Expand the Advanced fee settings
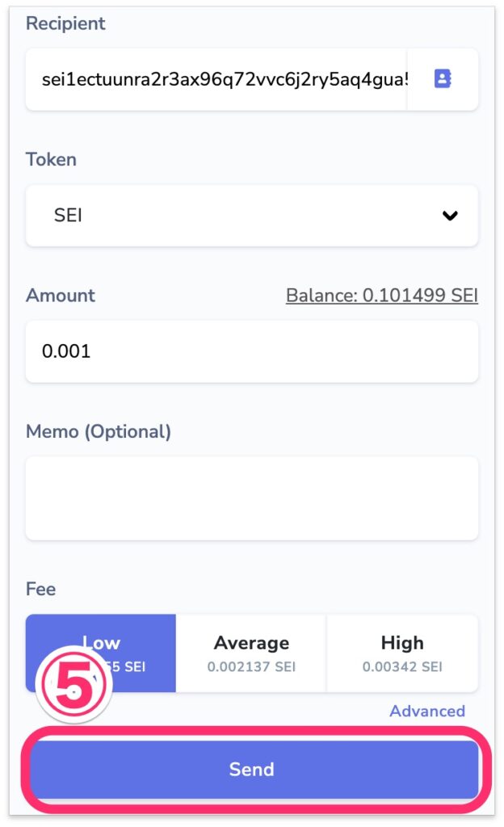This screenshot has height=827, width=504. [427, 711]
